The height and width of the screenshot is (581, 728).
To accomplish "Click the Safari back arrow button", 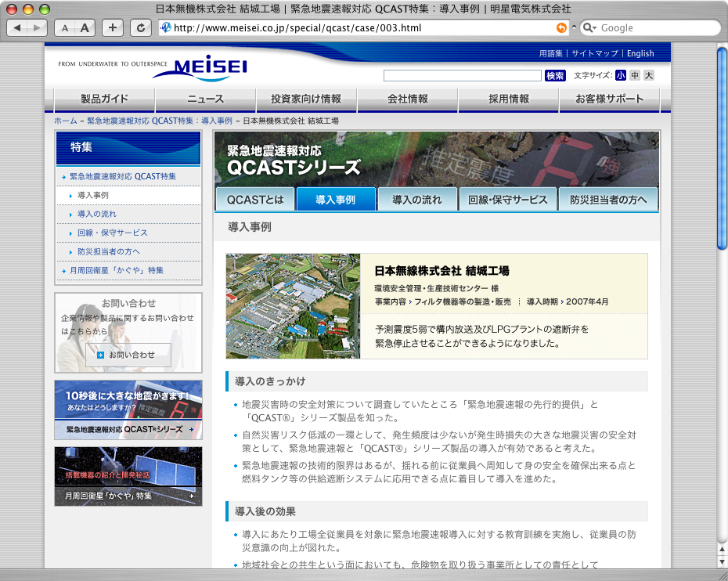I will tap(18, 28).
